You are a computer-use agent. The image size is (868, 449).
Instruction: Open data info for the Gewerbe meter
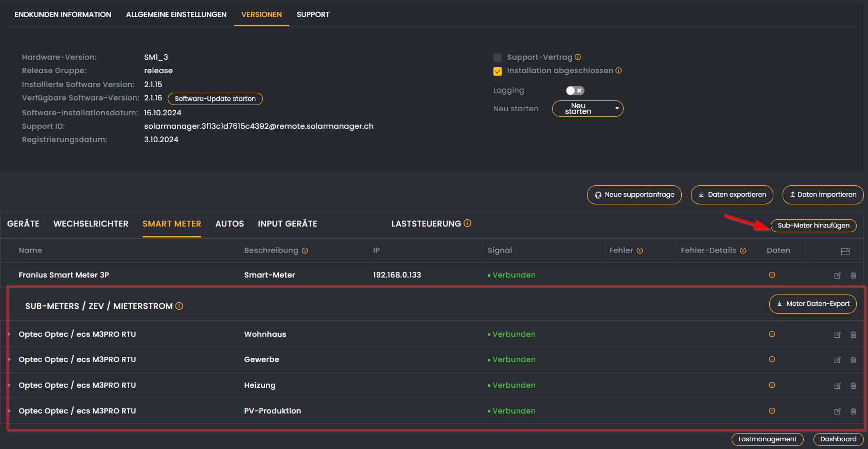[x=772, y=359]
